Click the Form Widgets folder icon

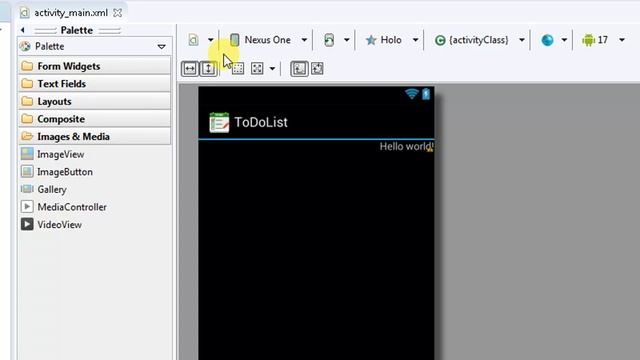[x=27, y=66]
